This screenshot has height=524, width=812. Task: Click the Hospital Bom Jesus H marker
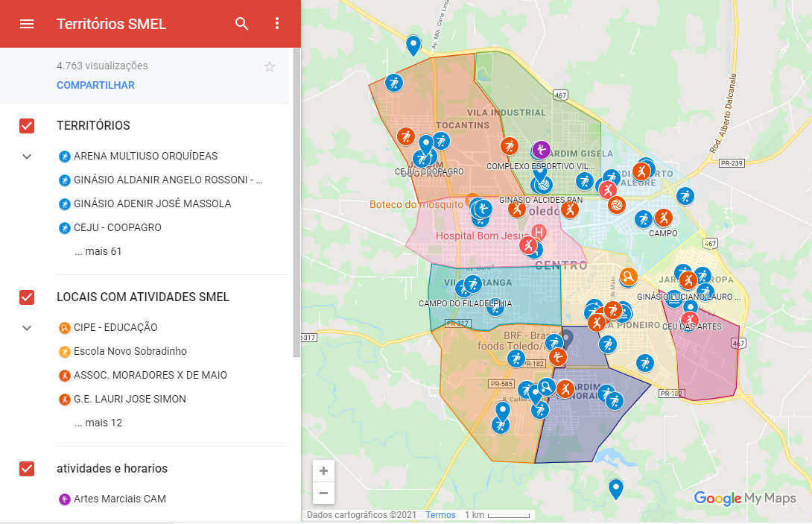pos(539,232)
